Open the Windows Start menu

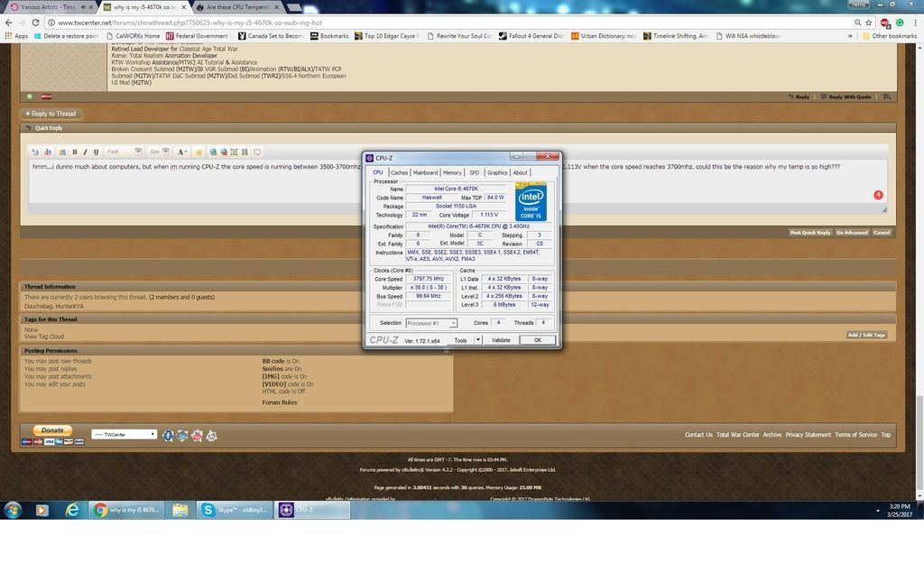13,510
